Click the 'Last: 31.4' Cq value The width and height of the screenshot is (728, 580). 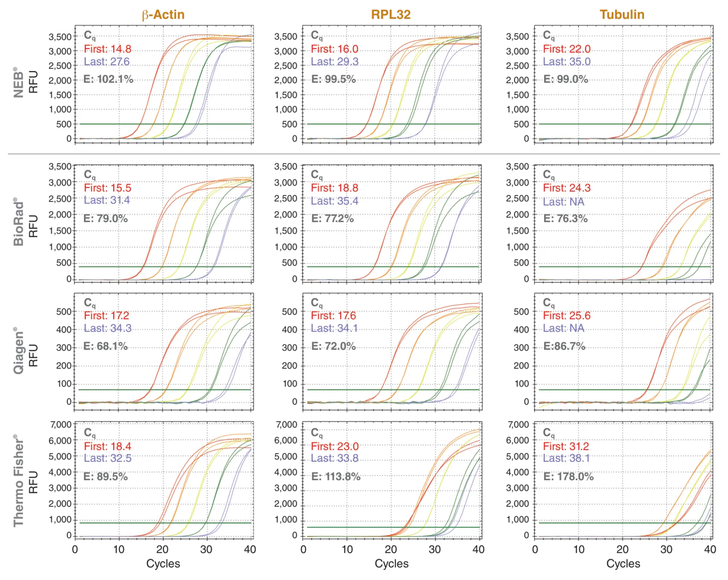pos(107,200)
